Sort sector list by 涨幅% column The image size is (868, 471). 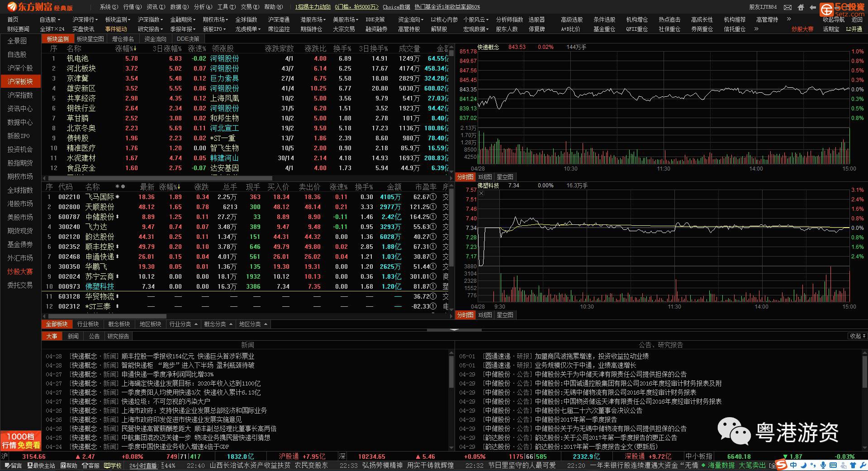pos(126,48)
